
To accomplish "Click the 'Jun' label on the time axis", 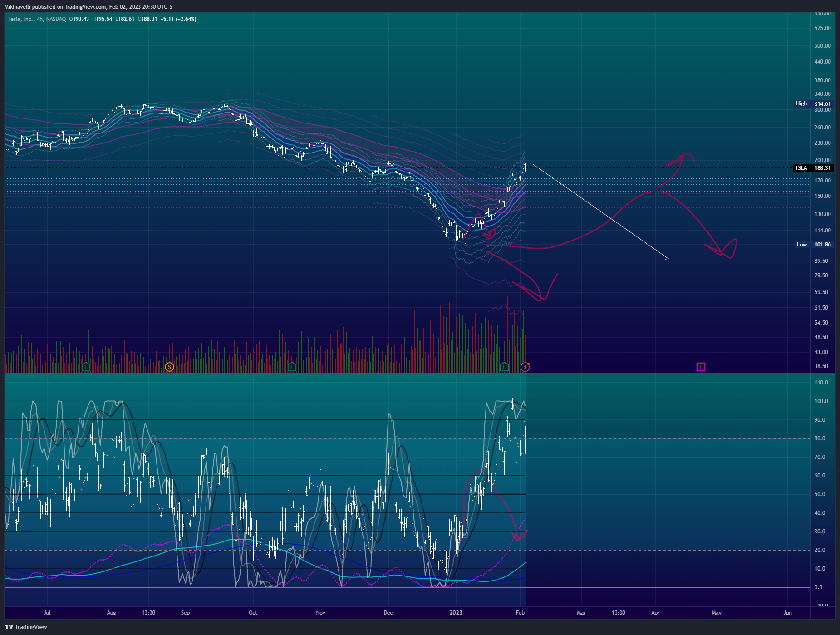I will point(787,613).
